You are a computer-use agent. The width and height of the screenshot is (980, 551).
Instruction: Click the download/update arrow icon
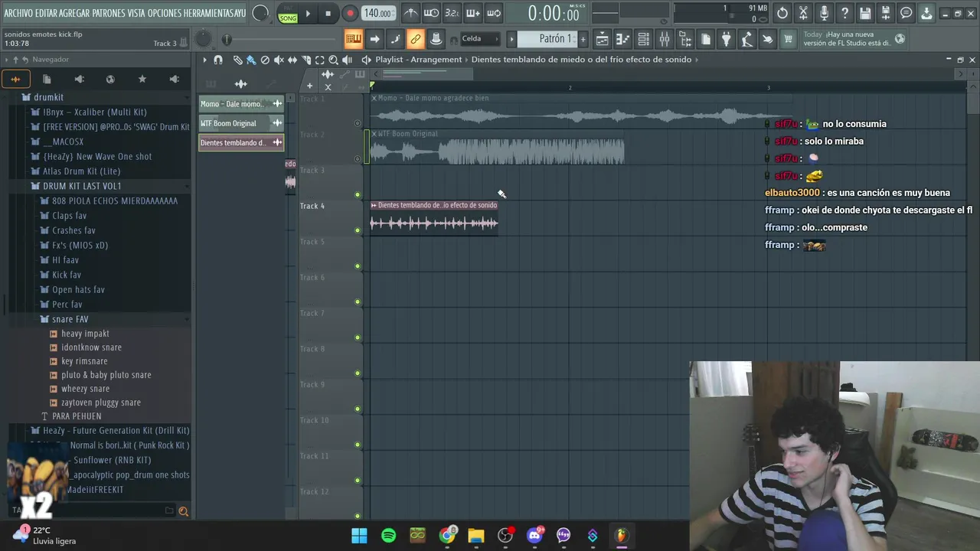[926, 13]
